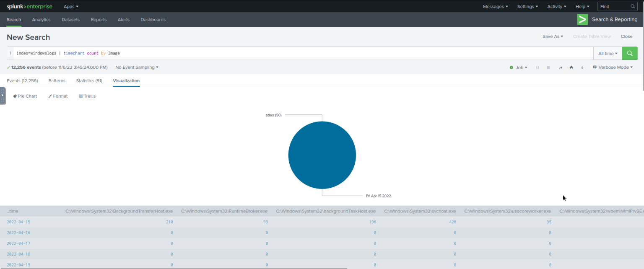Click inside the search query bar
The height and width of the screenshot is (269, 644).
tap(168, 53)
